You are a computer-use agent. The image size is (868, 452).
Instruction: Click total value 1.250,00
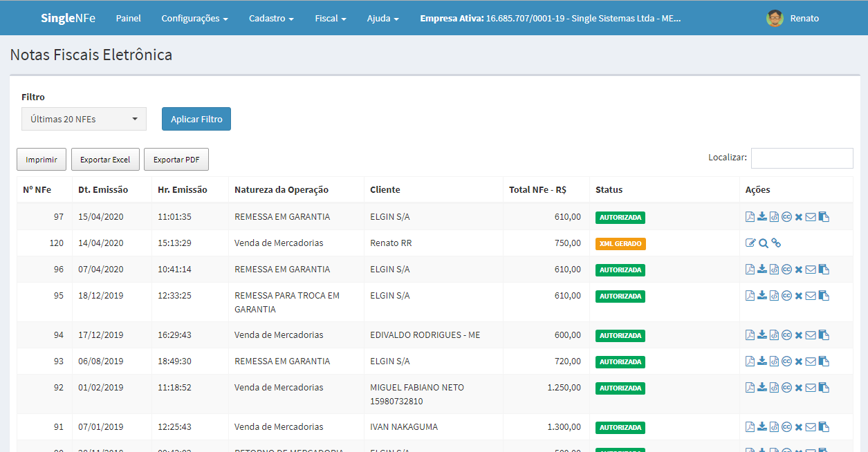[564, 388]
